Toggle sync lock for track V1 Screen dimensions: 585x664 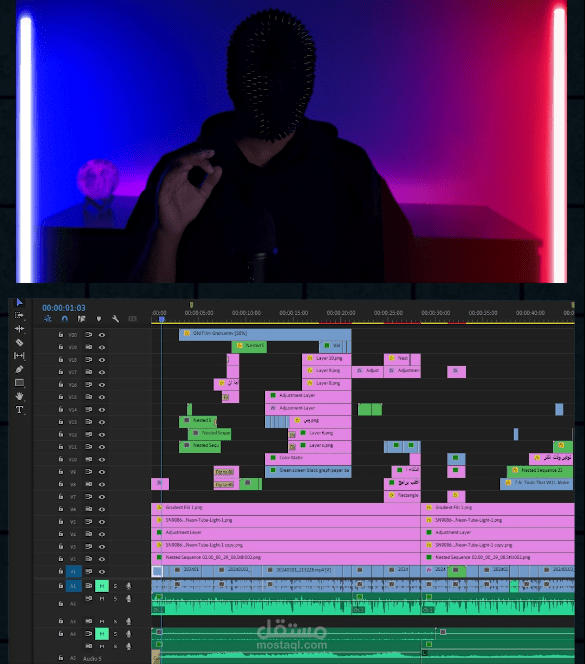(89, 572)
